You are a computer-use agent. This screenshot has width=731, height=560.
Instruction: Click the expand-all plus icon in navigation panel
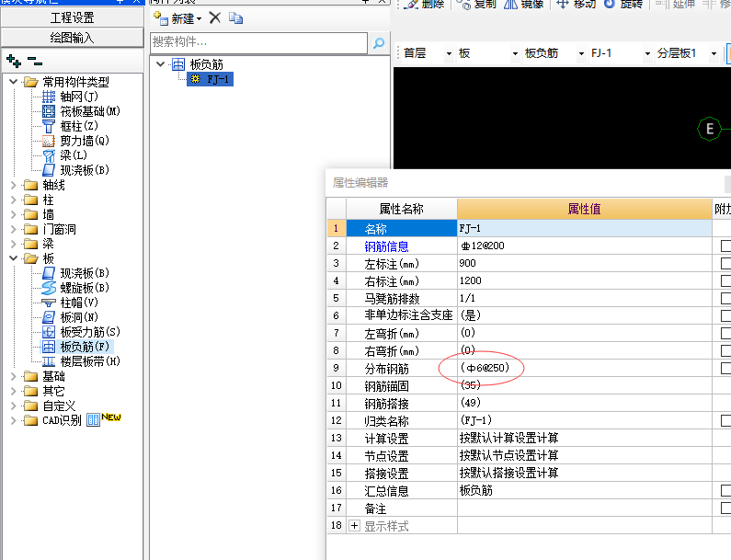tap(14, 61)
